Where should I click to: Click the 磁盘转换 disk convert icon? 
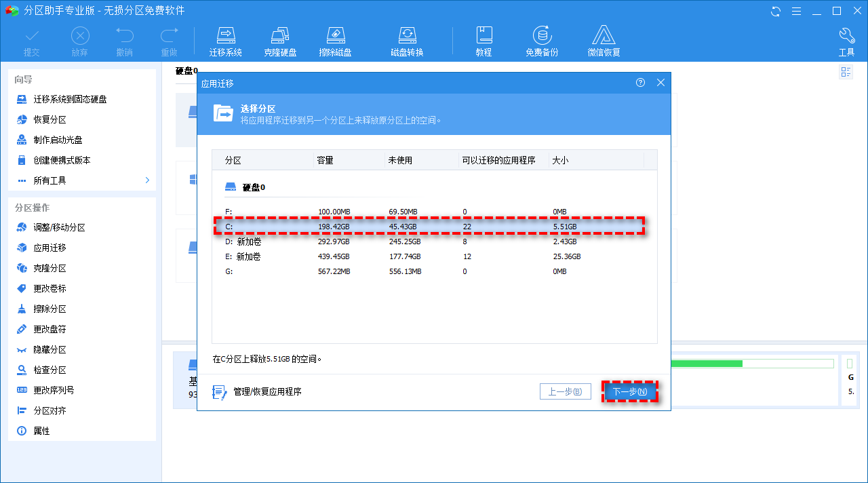pos(408,39)
